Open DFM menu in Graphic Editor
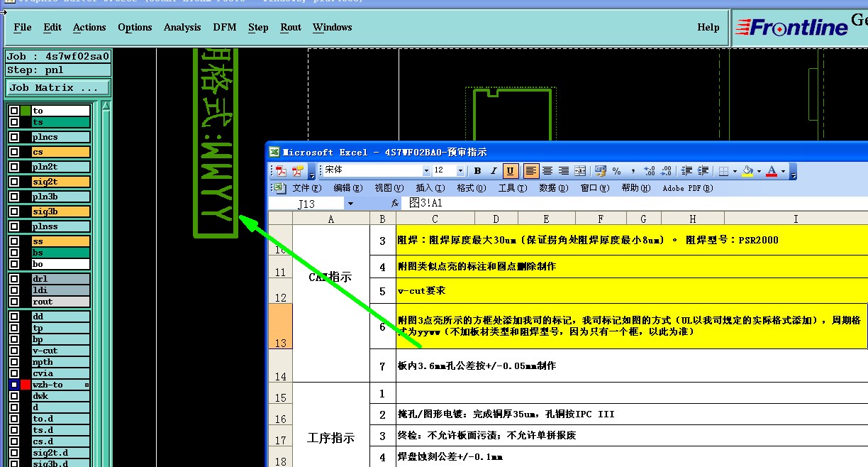The width and height of the screenshot is (868, 467). tap(225, 27)
